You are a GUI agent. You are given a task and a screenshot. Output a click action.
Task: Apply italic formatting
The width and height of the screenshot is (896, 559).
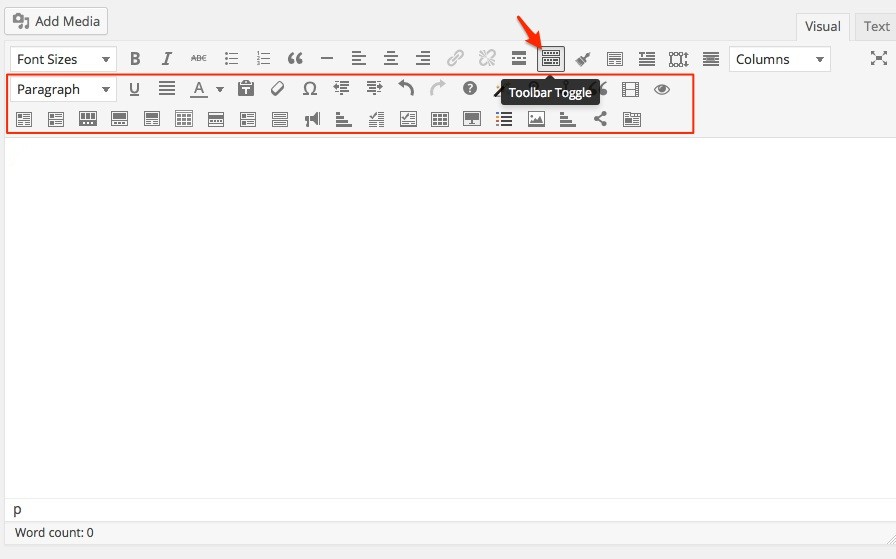[167, 59]
